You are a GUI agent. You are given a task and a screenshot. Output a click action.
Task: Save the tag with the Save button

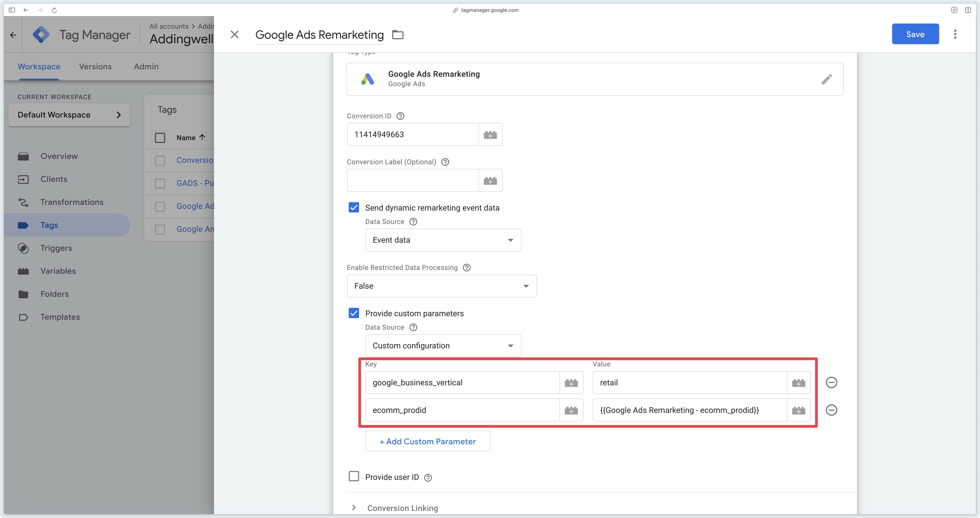(915, 34)
